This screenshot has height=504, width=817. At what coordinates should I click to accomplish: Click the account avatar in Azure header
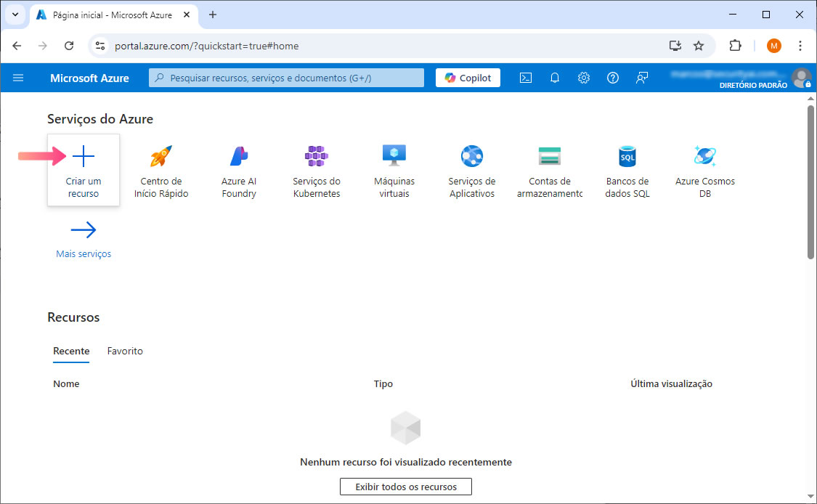801,78
